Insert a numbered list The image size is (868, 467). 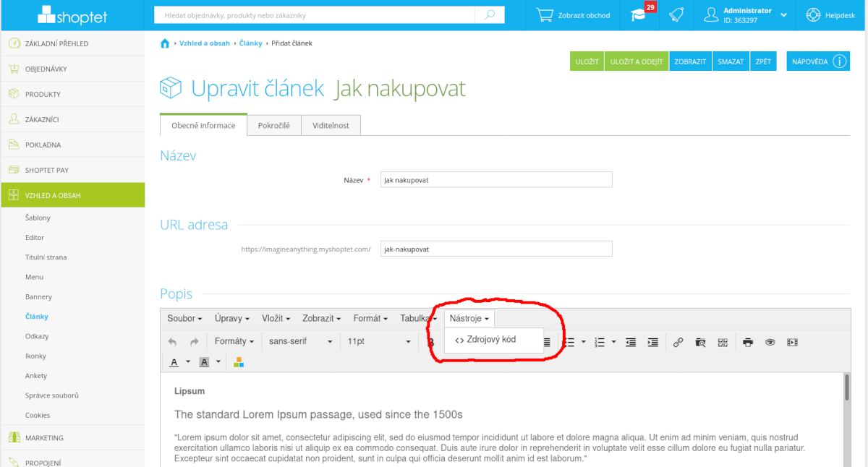click(x=599, y=342)
